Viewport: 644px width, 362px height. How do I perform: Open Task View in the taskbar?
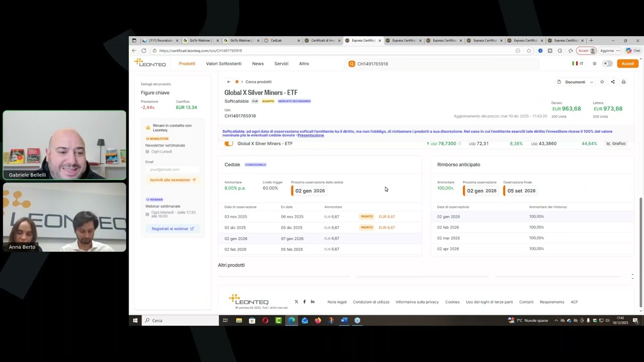[225, 320]
